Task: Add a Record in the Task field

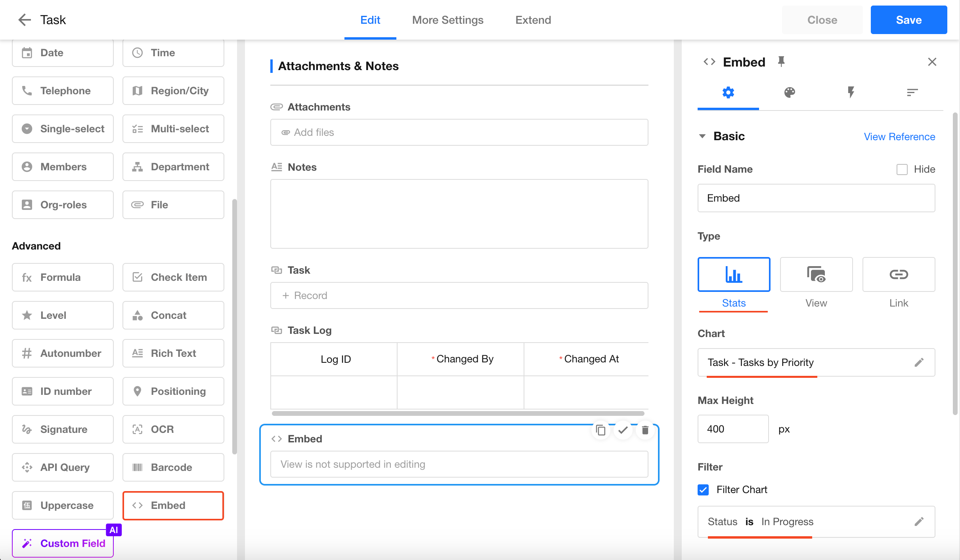Action: coord(459,295)
